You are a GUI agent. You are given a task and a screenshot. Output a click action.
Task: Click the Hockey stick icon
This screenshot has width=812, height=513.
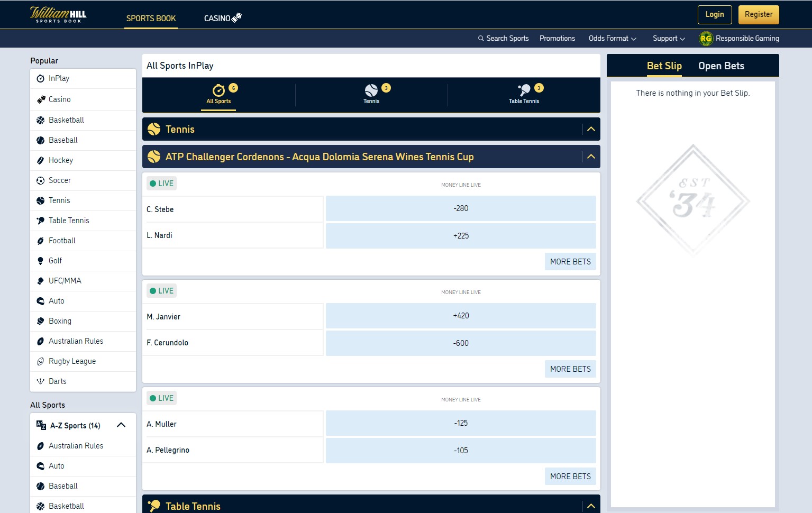40,160
